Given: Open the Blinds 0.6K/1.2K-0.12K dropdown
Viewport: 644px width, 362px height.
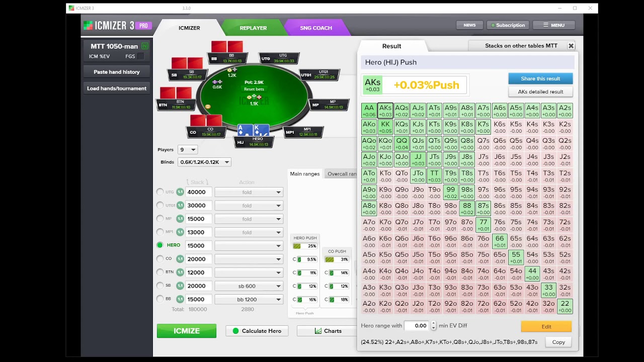Looking at the screenshot, I should 204,162.
